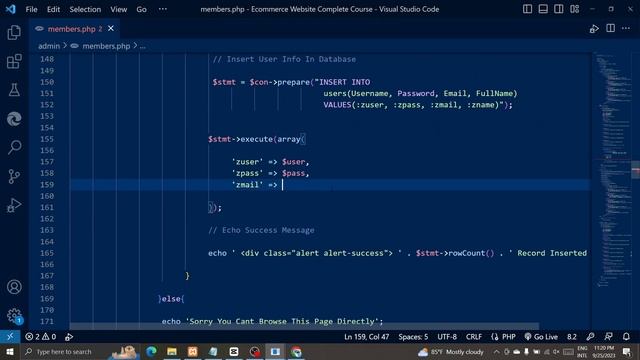Viewport: 640px width, 360px height.
Task: Show errors and warnings count in status bar
Action: pos(41,337)
